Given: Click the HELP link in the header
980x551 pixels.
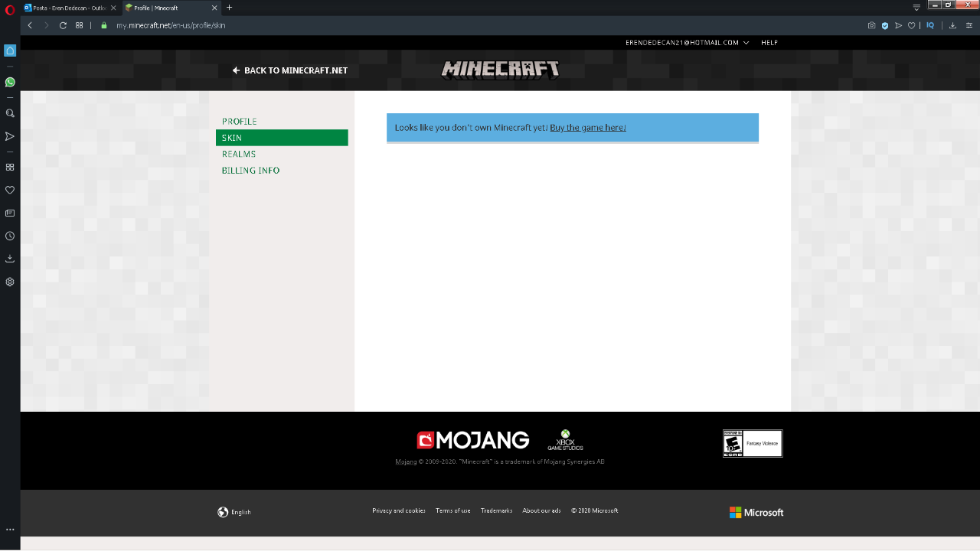Looking at the screenshot, I should 769,43.
